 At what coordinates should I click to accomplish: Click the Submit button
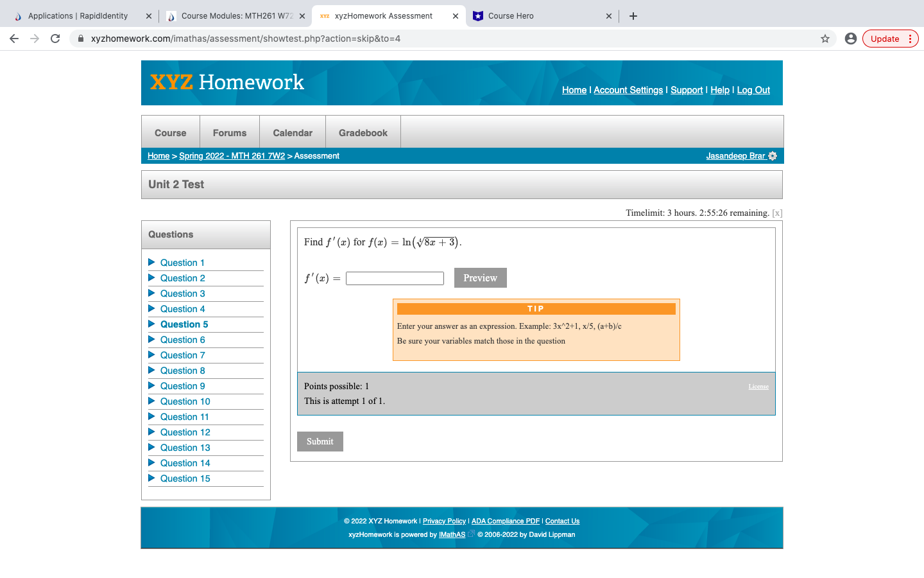point(320,441)
